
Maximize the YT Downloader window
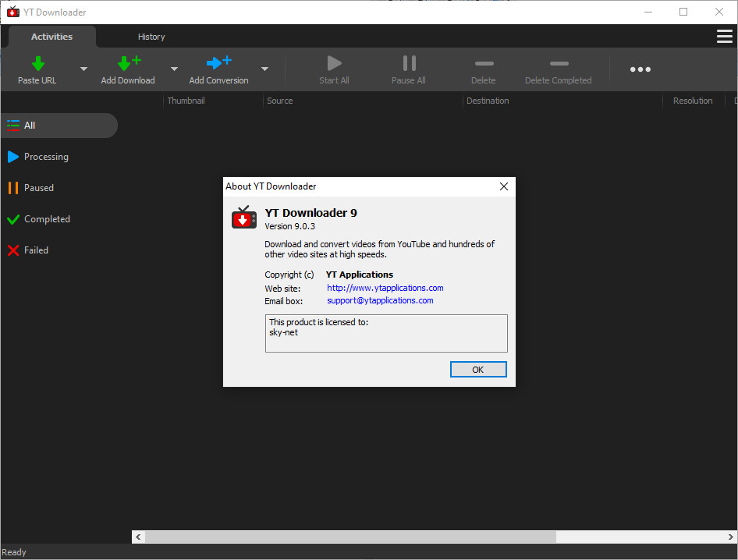[683, 12]
